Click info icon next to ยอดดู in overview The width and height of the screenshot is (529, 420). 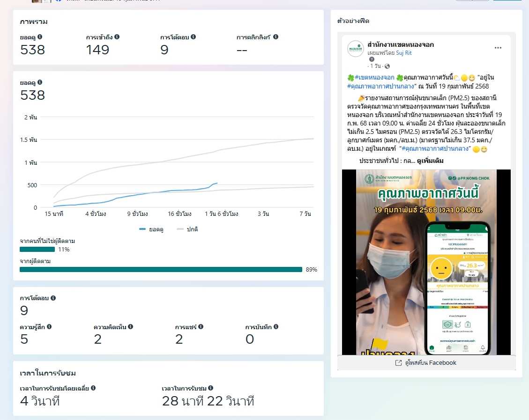(40, 37)
